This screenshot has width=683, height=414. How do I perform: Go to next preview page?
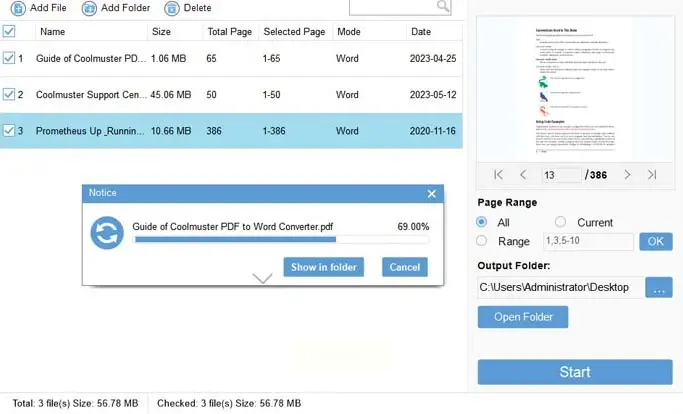pos(627,175)
